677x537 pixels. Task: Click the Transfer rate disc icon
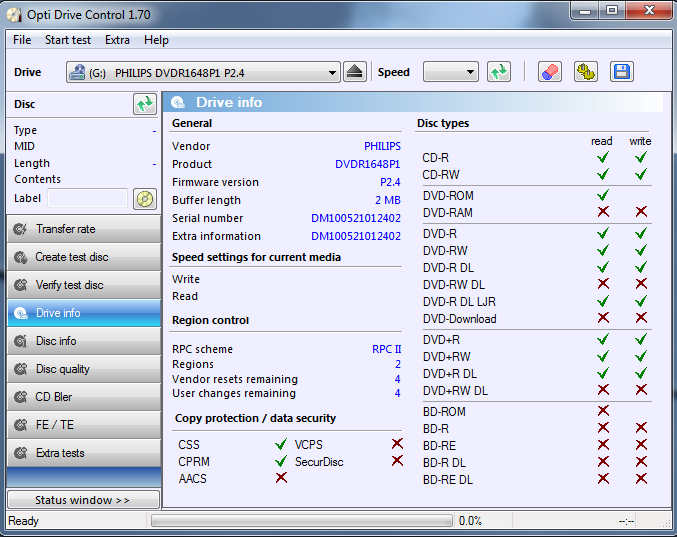pyautogui.click(x=20, y=229)
